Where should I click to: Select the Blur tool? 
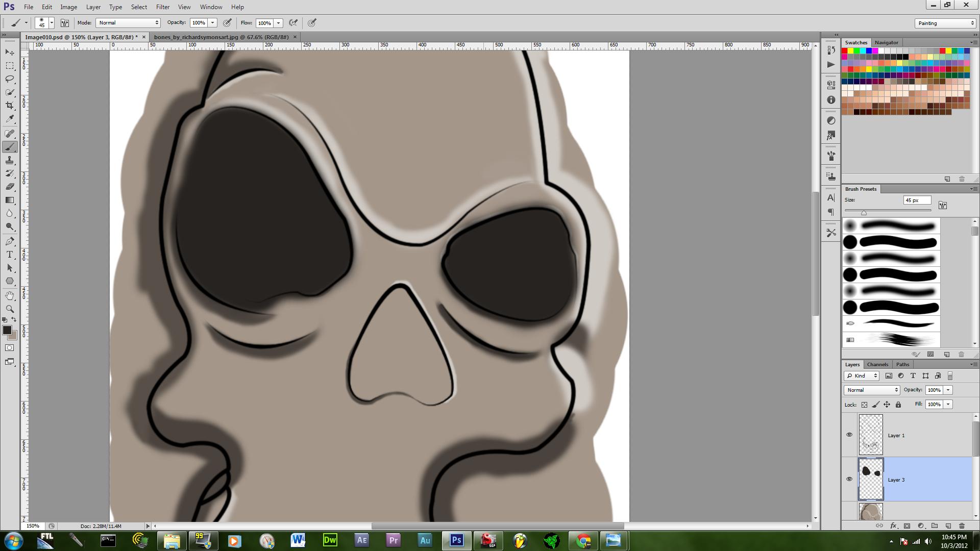tap(10, 213)
